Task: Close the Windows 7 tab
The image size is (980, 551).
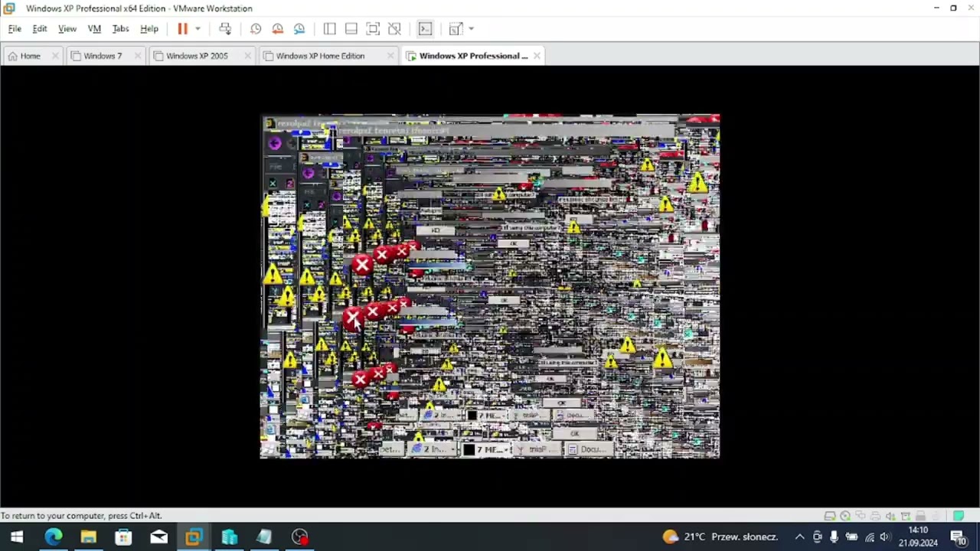Action: click(x=138, y=56)
